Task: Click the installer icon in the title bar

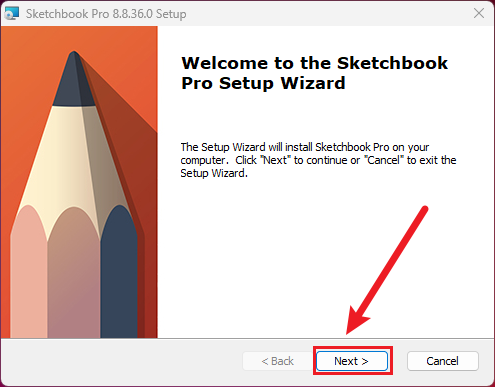Action: [x=11, y=14]
